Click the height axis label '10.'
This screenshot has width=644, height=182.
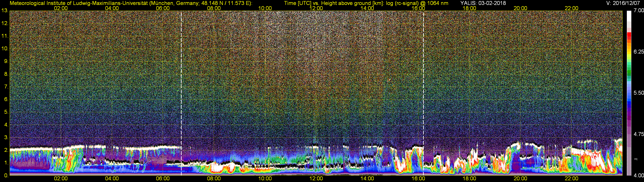pyautogui.click(x=5, y=49)
